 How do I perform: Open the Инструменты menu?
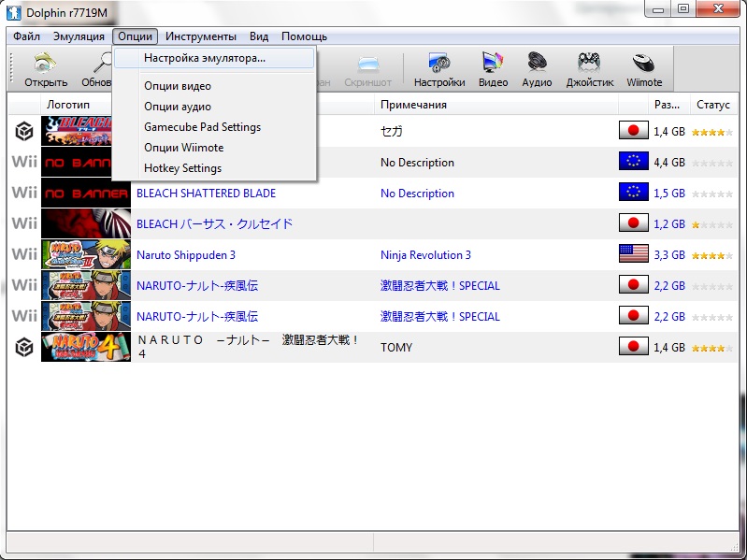click(x=201, y=36)
